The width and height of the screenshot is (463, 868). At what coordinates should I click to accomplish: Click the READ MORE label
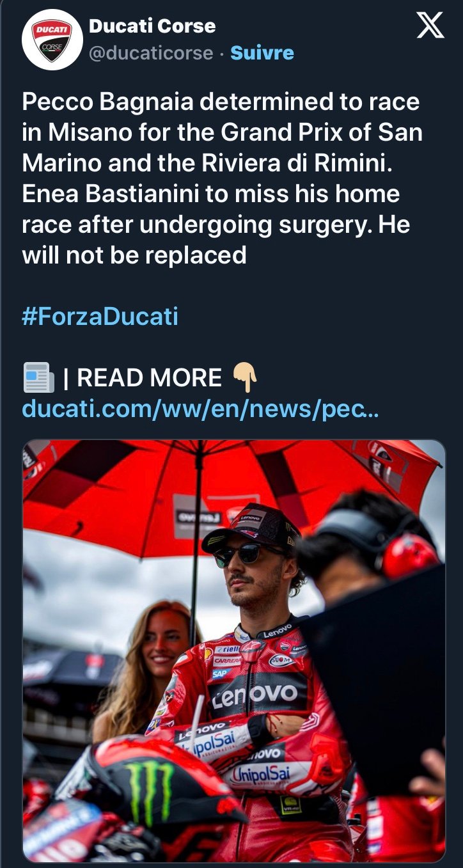(149, 377)
